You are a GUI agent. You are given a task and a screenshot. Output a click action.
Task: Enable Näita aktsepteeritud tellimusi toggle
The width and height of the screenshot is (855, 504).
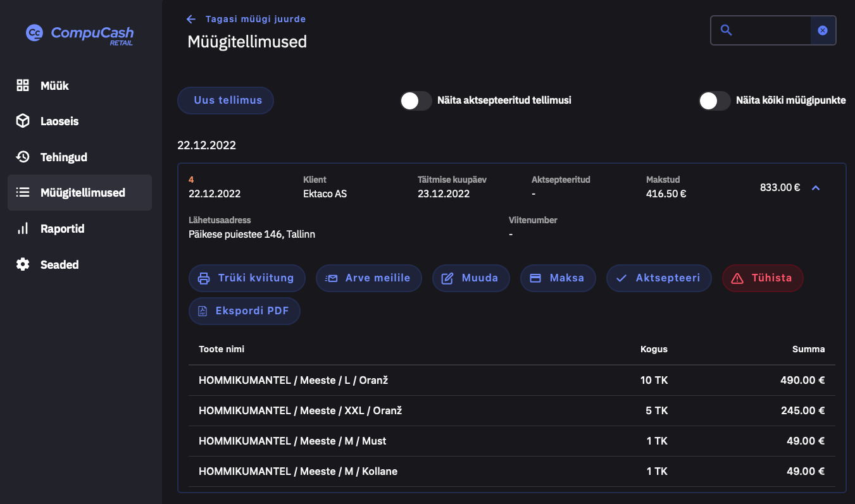coord(416,101)
